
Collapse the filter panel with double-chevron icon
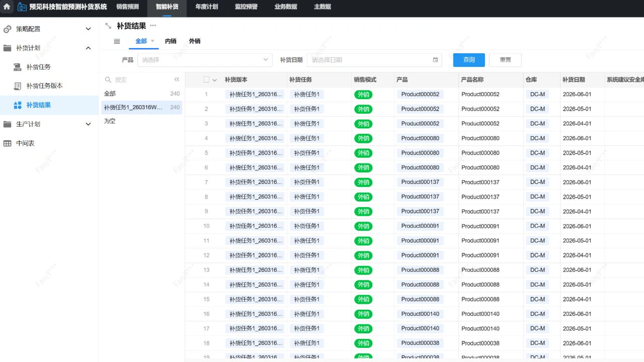point(177,79)
